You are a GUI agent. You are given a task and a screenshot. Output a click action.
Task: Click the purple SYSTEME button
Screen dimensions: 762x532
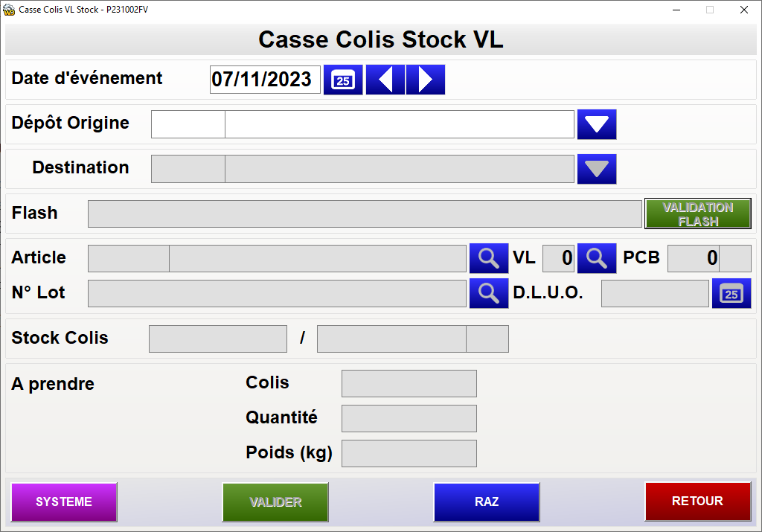click(64, 502)
